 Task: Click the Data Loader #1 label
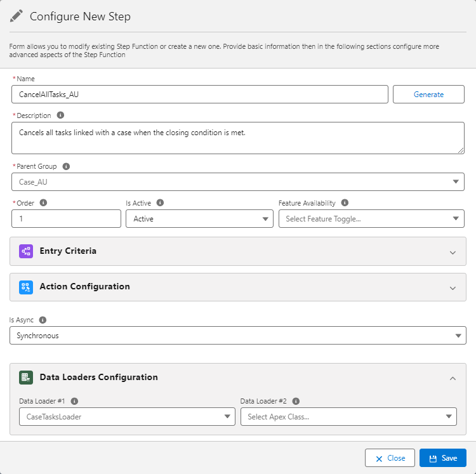tap(42, 401)
